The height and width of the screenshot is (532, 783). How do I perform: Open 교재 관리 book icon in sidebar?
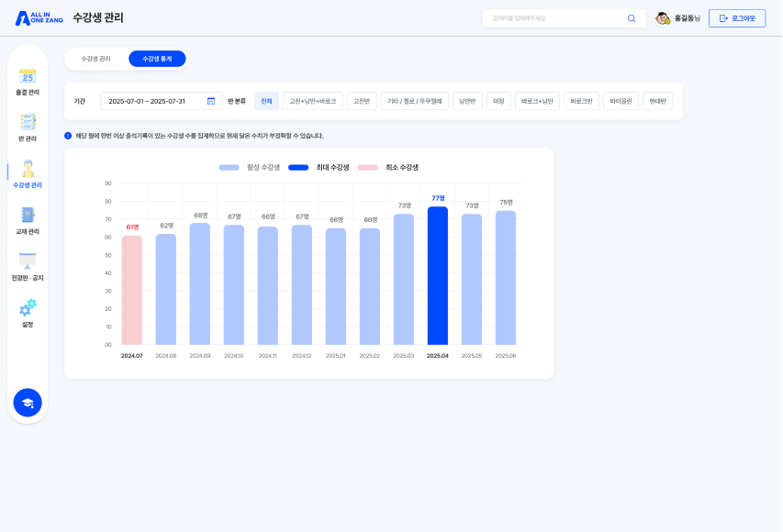point(28,216)
